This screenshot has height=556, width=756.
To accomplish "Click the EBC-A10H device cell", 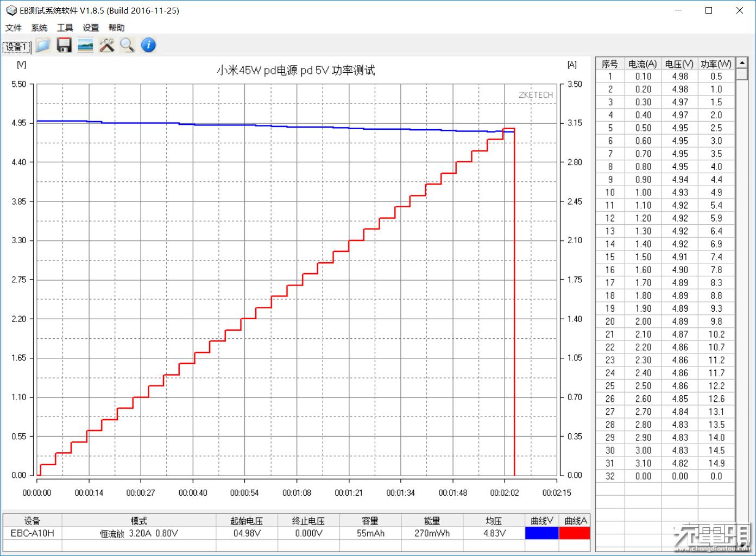I will 32,533.
